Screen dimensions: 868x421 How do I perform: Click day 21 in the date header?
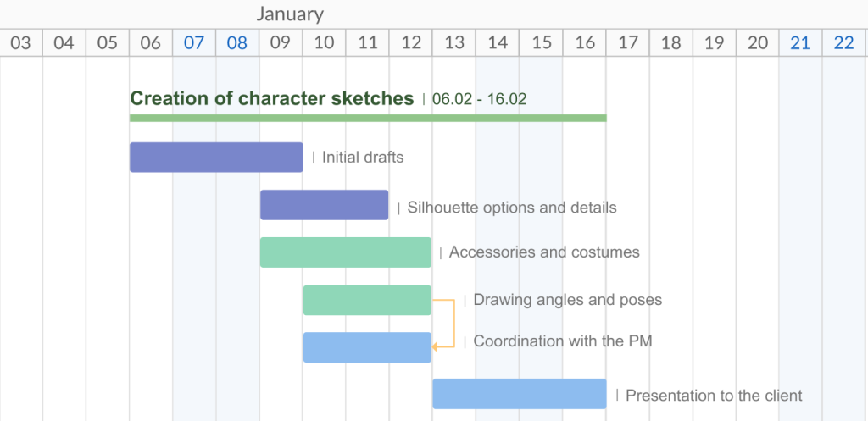click(800, 43)
